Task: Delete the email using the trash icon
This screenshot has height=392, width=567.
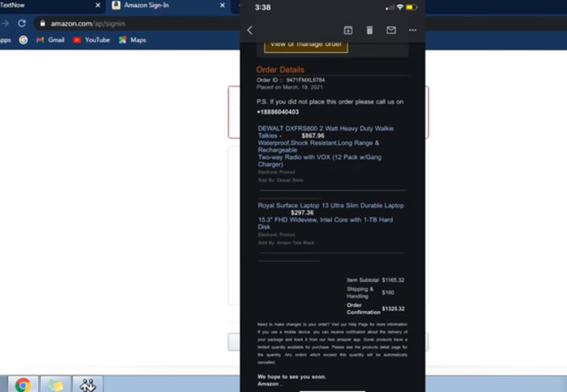Action: point(369,30)
